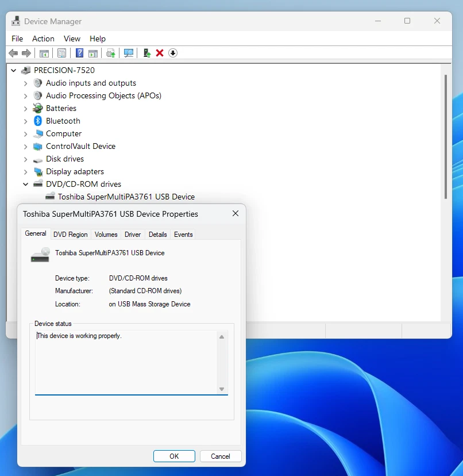Collapse the DVD/CD-ROM drives category
This screenshot has height=476, width=463.
pos(25,184)
